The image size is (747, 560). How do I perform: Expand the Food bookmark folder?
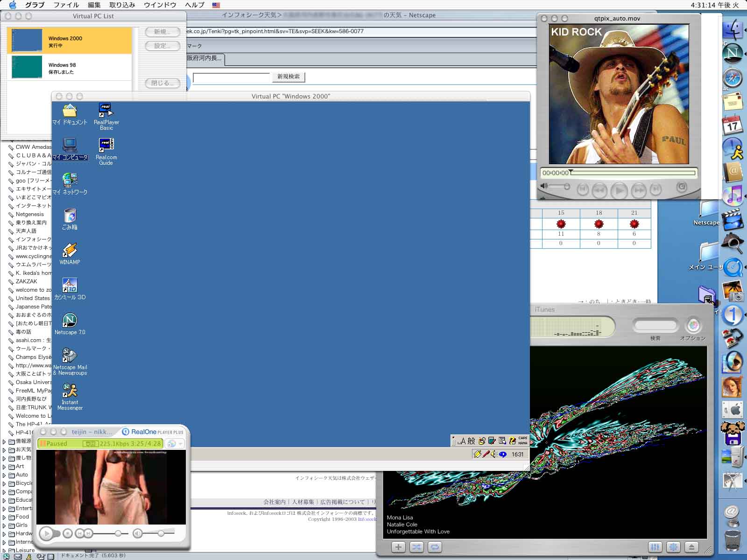point(4,517)
